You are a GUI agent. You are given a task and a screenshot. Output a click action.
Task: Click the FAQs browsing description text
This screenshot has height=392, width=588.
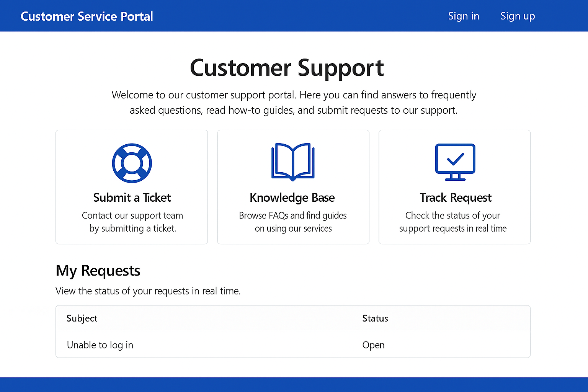coord(292,222)
